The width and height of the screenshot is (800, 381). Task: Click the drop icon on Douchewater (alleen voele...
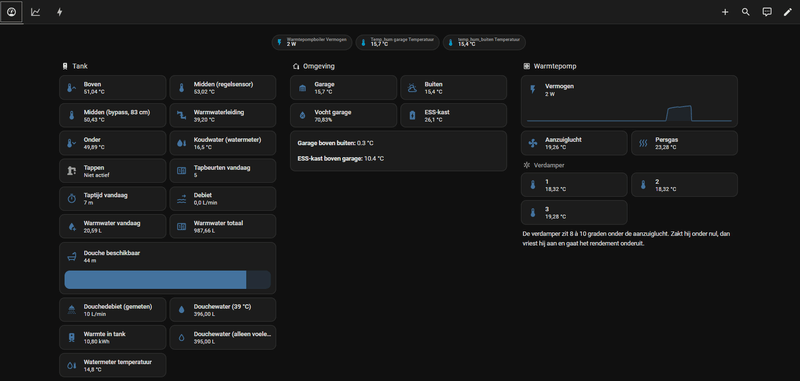click(x=181, y=337)
